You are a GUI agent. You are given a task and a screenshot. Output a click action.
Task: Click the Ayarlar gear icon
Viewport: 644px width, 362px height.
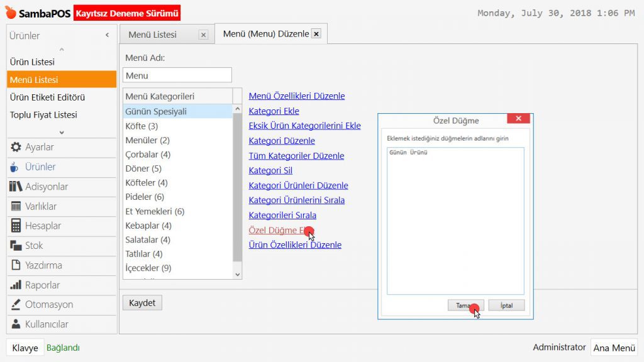click(16, 147)
